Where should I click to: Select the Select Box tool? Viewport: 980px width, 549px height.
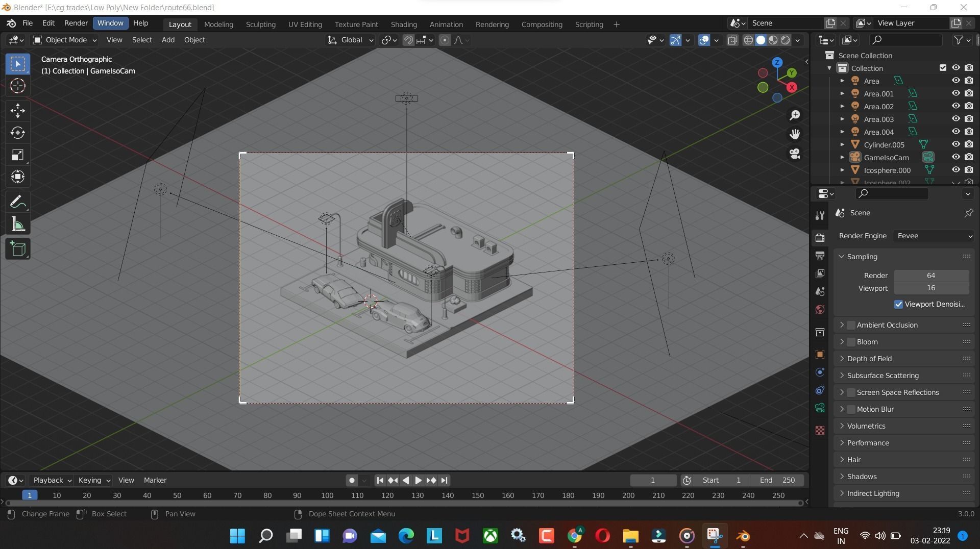point(18,64)
